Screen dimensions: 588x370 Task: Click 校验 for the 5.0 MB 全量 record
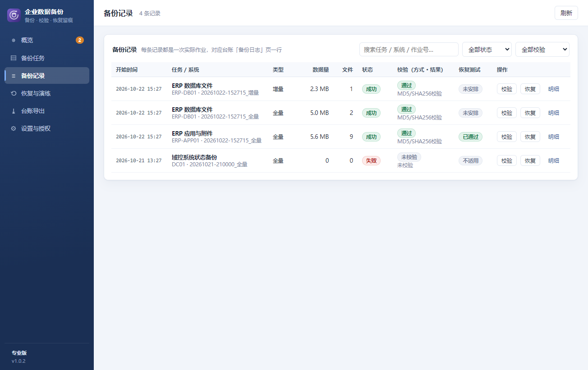pos(507,113)
